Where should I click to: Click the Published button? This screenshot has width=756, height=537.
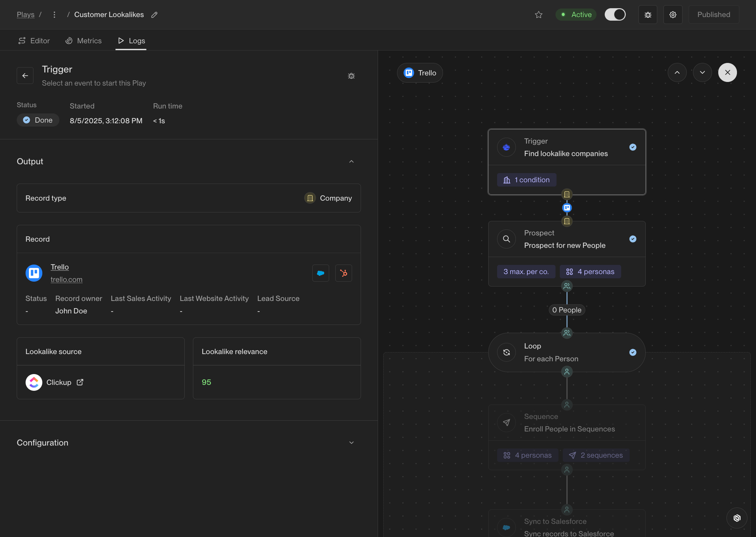click(713, 14)
